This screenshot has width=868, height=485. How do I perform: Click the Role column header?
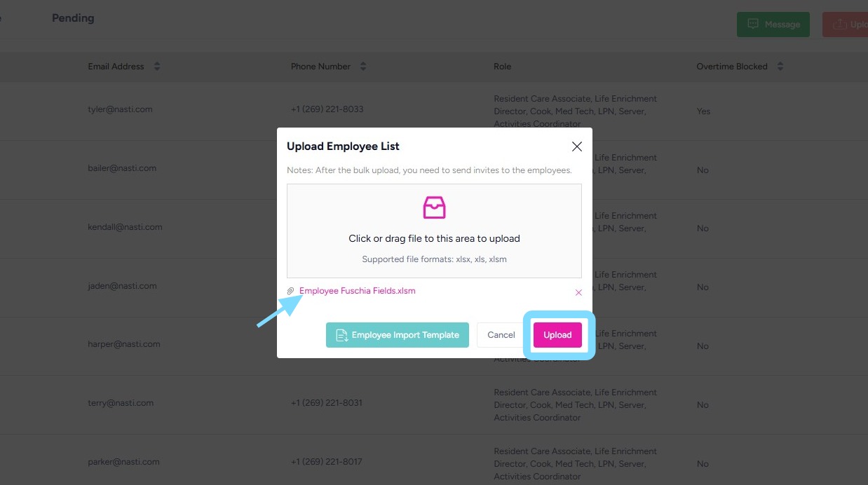click(502, 67)
